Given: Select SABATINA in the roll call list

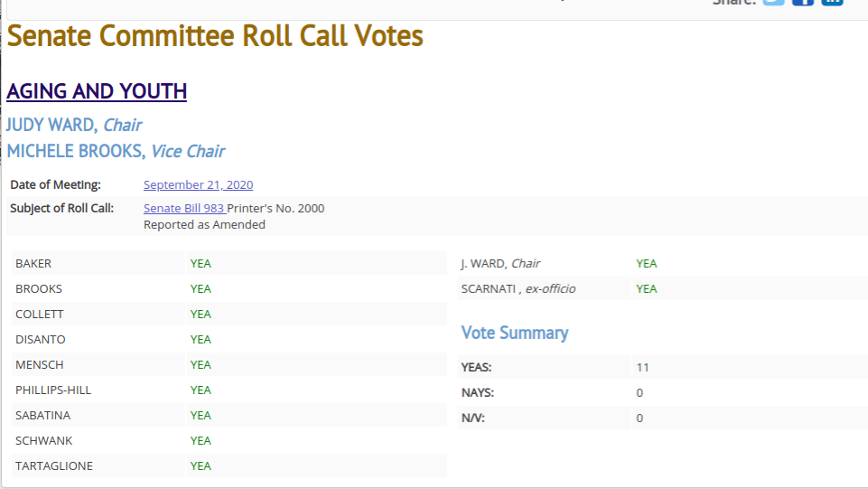Looking at the screenshot, I should click(x=42, y=416).
